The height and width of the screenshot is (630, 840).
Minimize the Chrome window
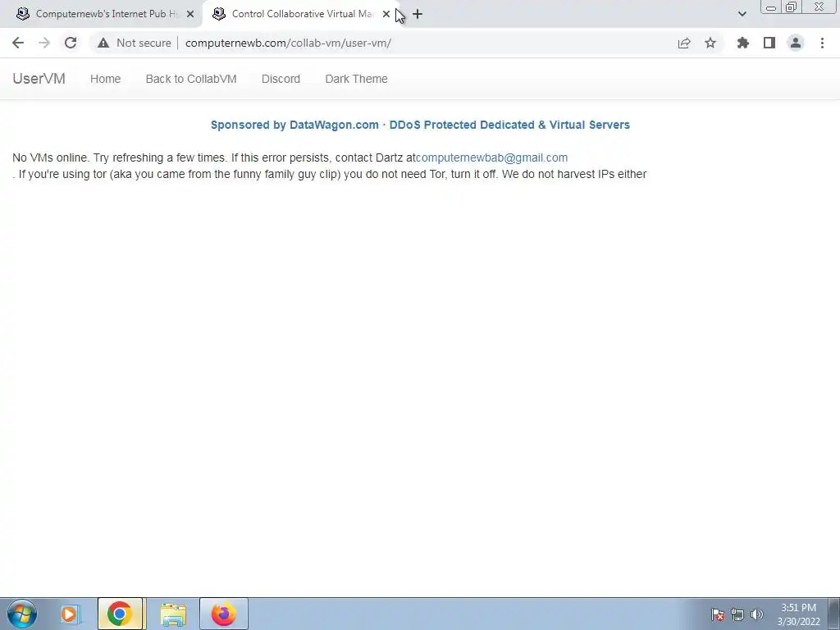coord(771,7)
